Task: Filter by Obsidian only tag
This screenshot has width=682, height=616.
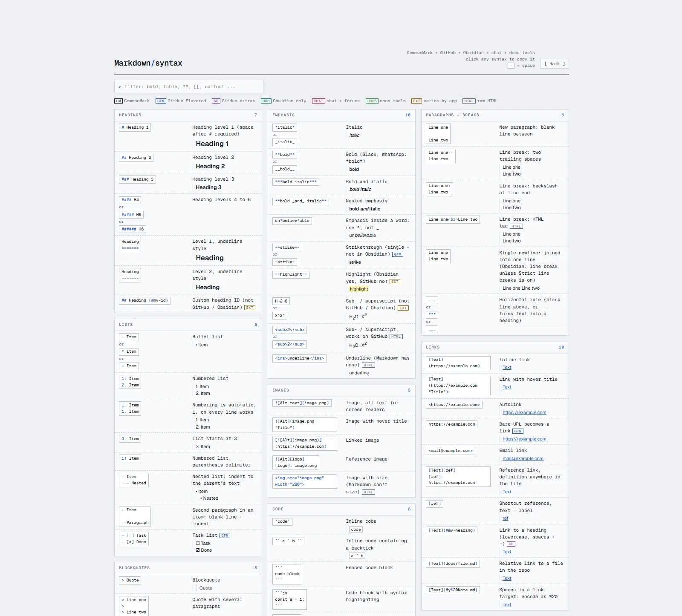Action: pyautogui.click(x=283, y=101)
